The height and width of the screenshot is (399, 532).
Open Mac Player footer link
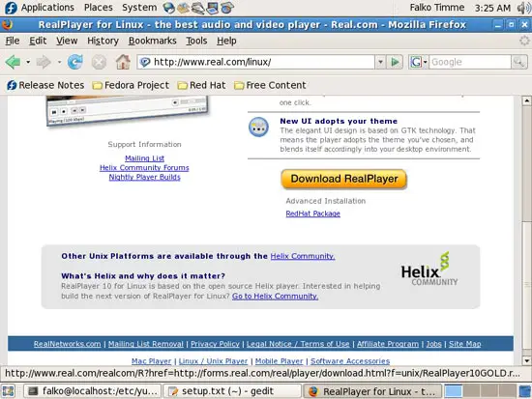(151, 361)
